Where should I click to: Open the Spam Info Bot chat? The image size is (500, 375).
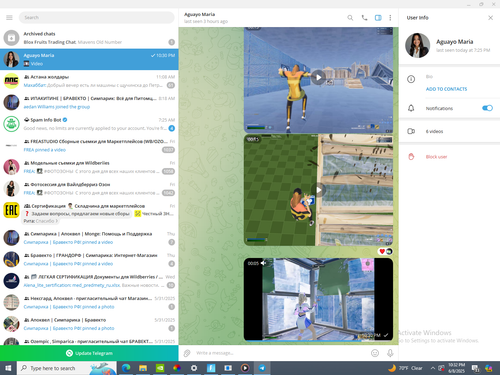[89, 124]
